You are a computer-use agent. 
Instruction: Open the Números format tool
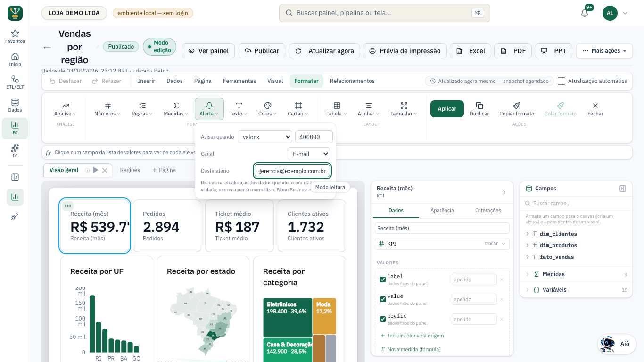click(107, 109)
